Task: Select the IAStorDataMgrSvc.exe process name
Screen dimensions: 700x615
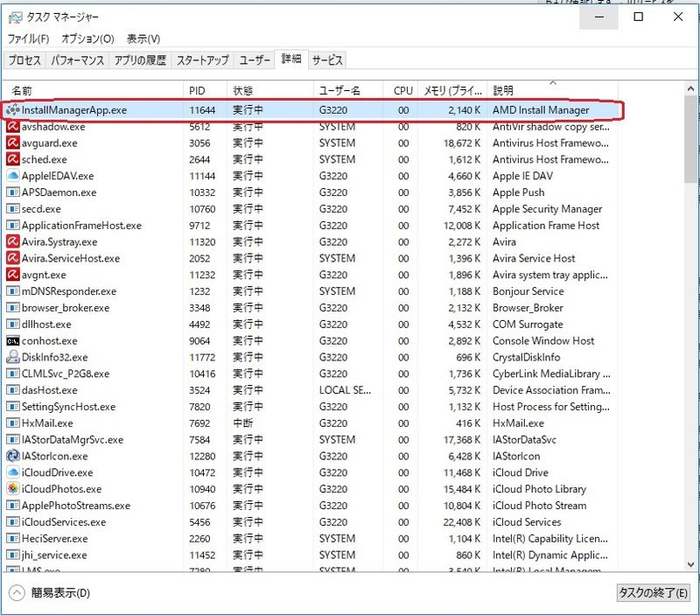Action: coord(73,440)
